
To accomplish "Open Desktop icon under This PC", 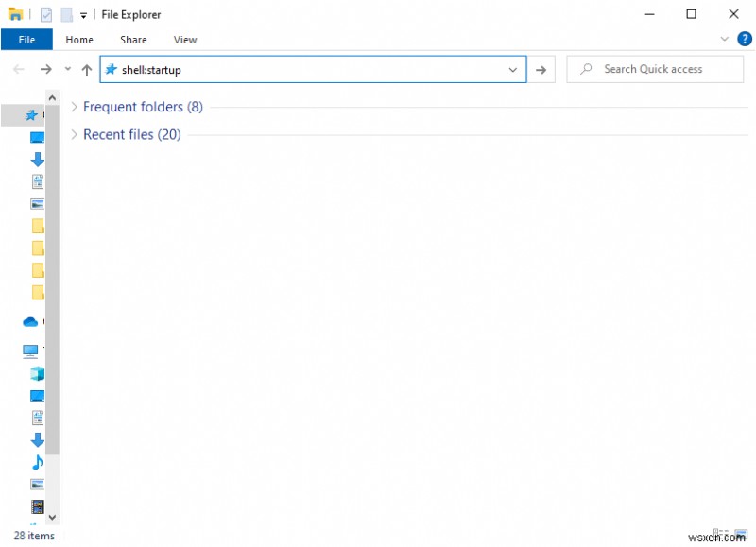I will [x=37, y=396].
